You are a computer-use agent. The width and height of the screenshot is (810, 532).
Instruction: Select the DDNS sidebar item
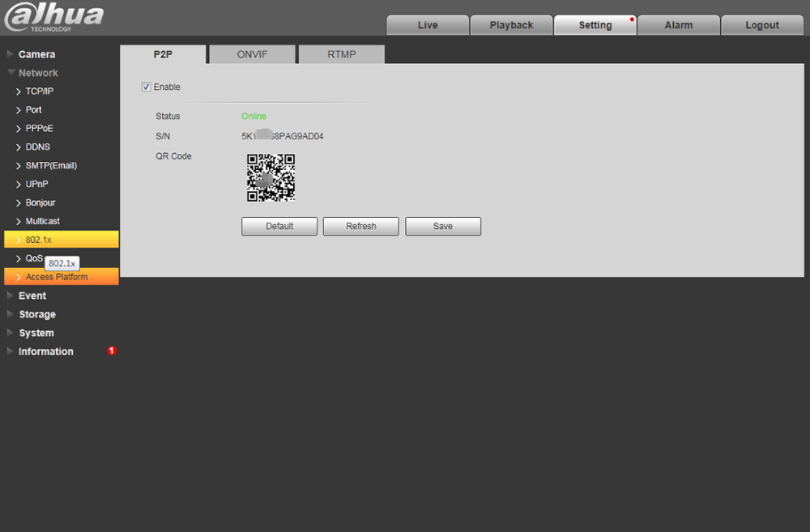point(37,147)
